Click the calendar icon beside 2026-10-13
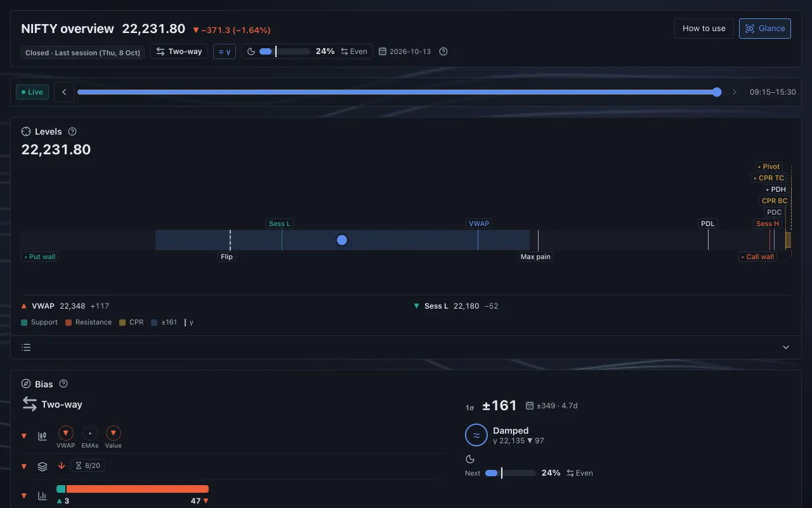The height and width of the screenshot is (508, 812). tap(383, 51)
